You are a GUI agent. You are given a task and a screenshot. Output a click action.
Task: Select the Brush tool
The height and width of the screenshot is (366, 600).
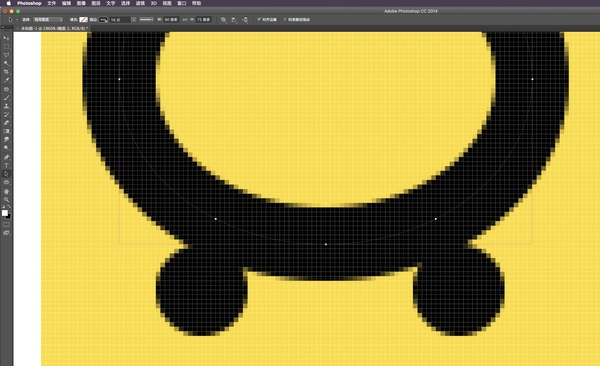click(x=7, y=98)
